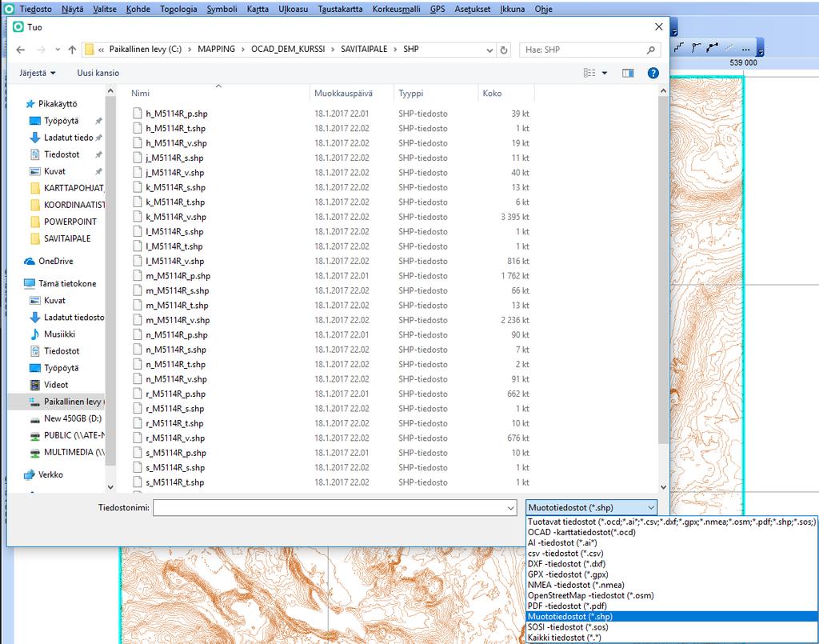Select the stair-step line drawing tool
819x644 pixels.
678,48
